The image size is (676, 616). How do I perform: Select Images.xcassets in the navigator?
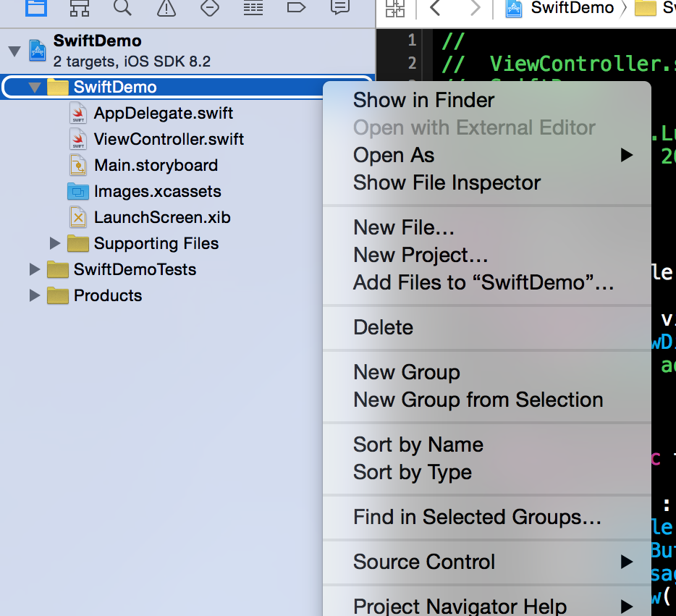(x=158, y=191)
